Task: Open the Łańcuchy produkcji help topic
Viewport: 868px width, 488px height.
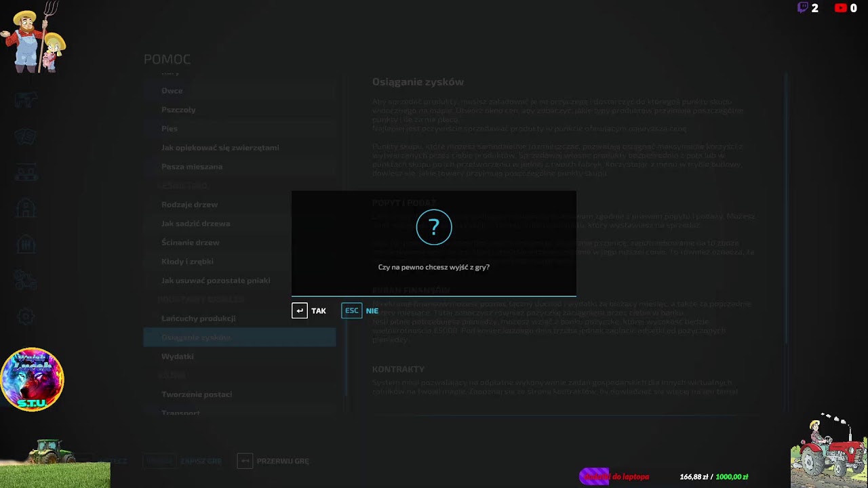Action: point(239,318)
